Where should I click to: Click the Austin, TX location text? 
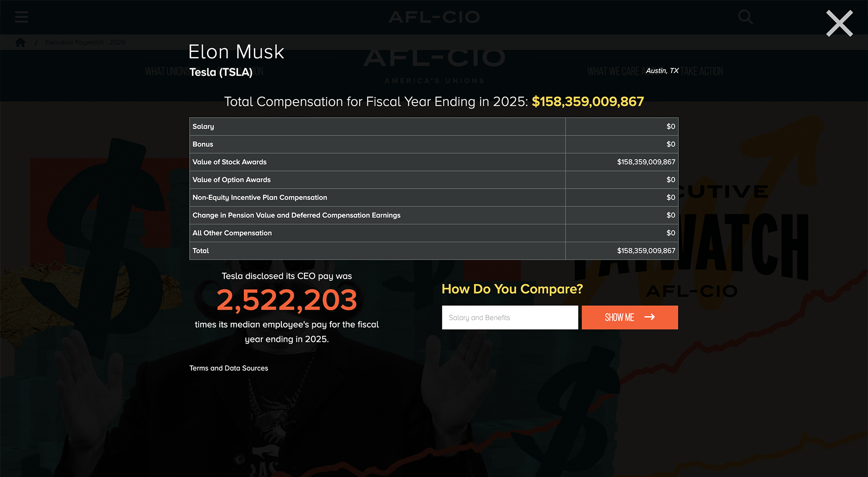point(662,71)
